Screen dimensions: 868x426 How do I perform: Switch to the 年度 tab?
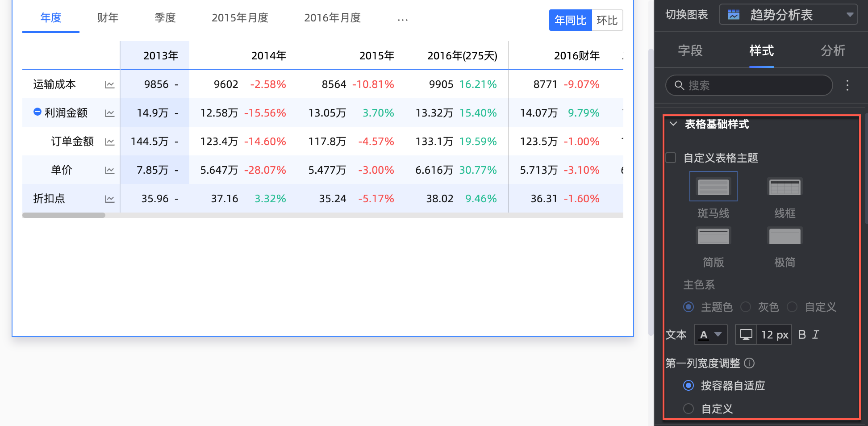point(51,18)
